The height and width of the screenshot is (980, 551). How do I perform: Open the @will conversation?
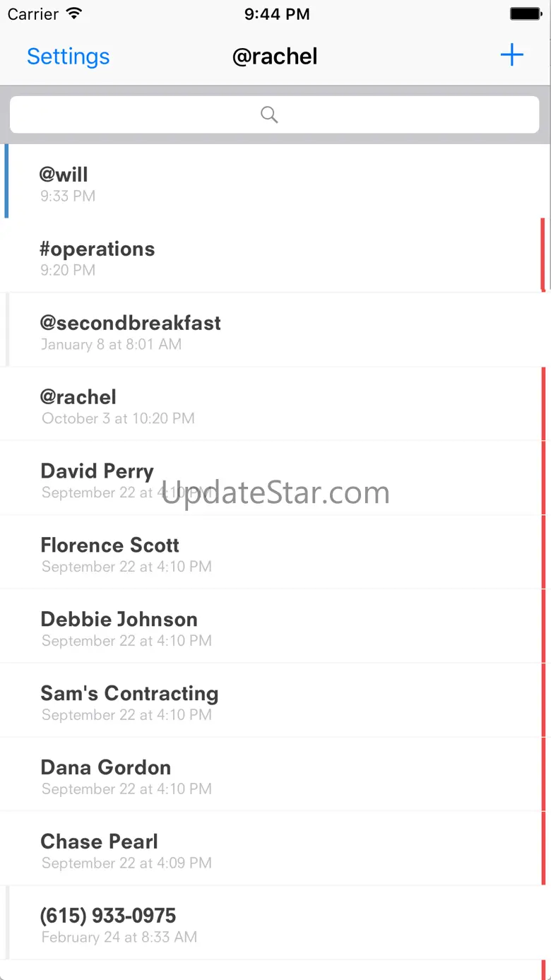275,182
